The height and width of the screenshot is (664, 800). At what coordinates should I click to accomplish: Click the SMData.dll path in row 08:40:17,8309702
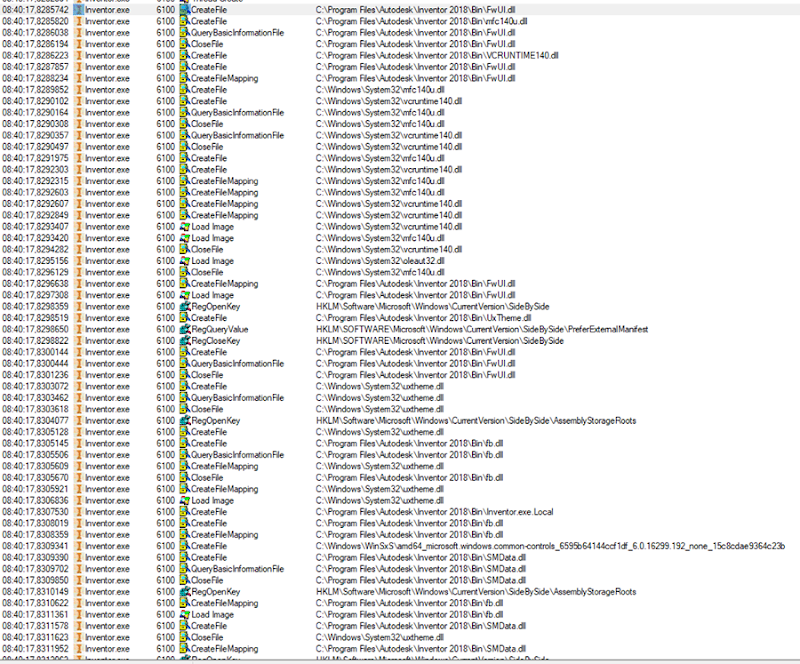(420, 569)
